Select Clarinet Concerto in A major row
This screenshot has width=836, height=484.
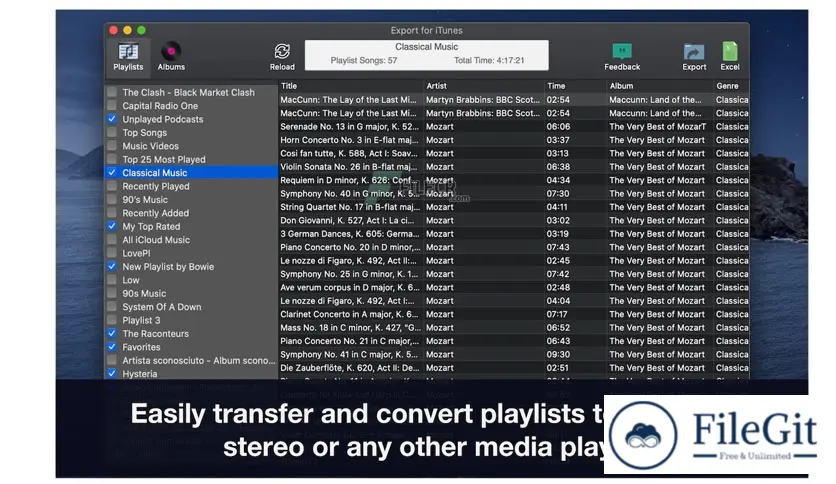tap(513, 314)
